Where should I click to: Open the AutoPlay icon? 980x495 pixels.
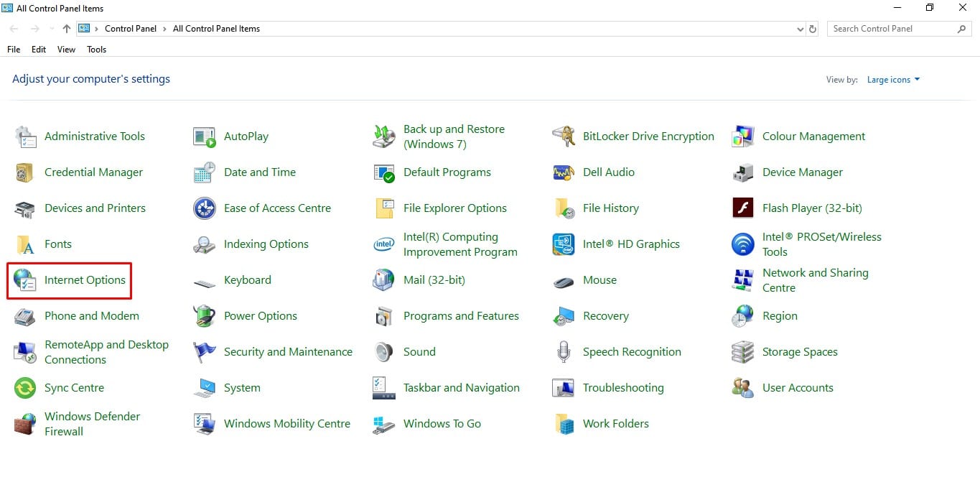point(205,137)
